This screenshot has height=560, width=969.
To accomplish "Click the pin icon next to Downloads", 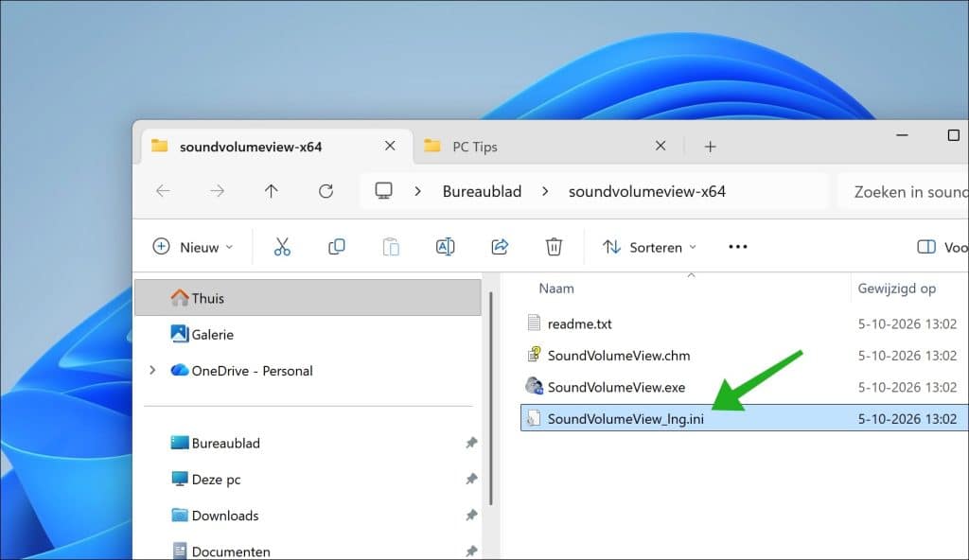I will click(x=471, y=515).
